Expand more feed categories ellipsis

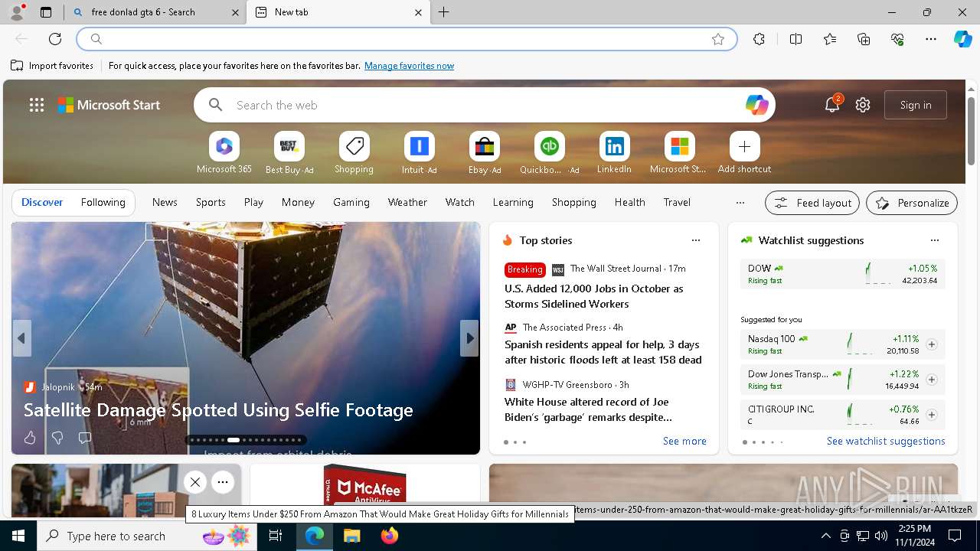click(740, 203)
